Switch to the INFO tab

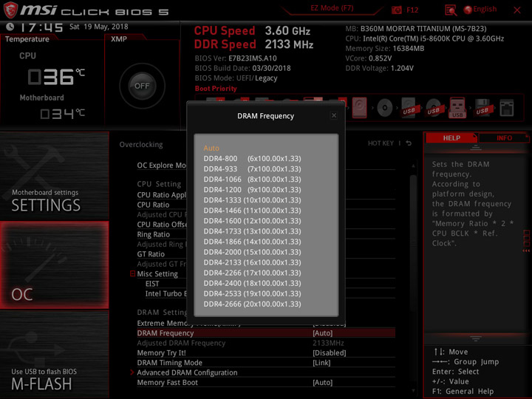[x=504, y=137]
